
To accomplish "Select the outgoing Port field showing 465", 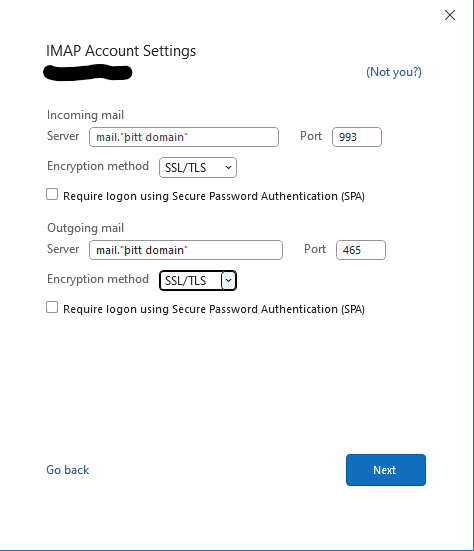I will click(x=361, y=250).
